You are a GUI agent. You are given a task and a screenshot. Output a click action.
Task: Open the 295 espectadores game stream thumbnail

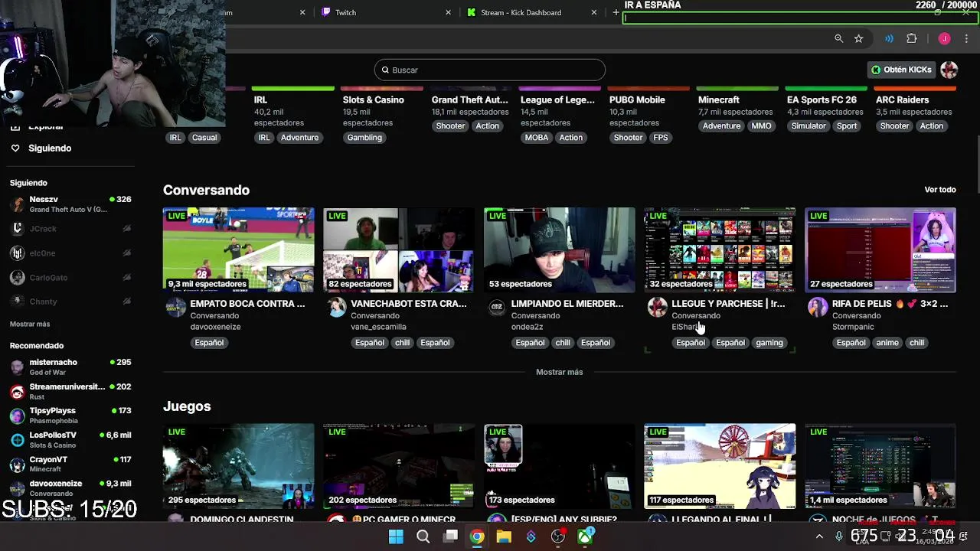(238, 466)
